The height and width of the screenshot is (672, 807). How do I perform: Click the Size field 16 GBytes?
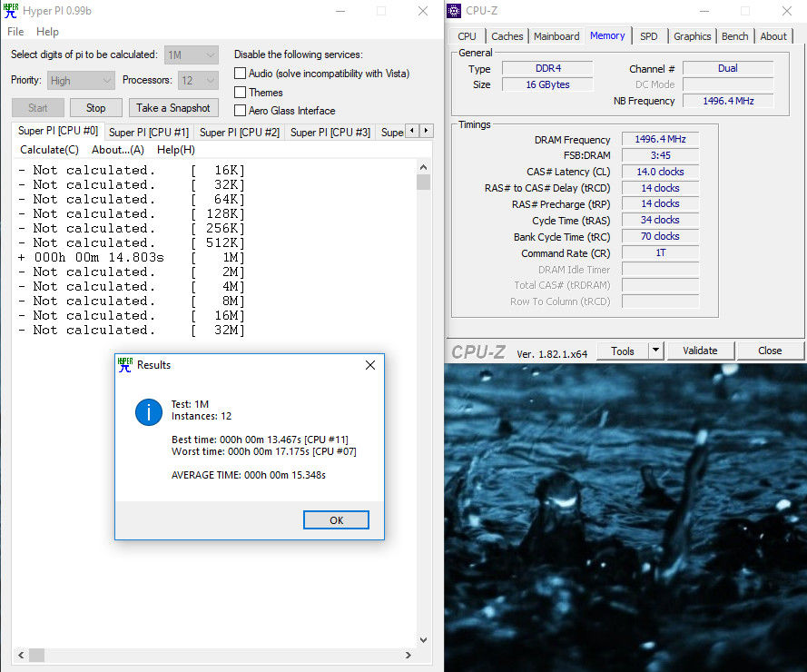(x=547, y=84)
